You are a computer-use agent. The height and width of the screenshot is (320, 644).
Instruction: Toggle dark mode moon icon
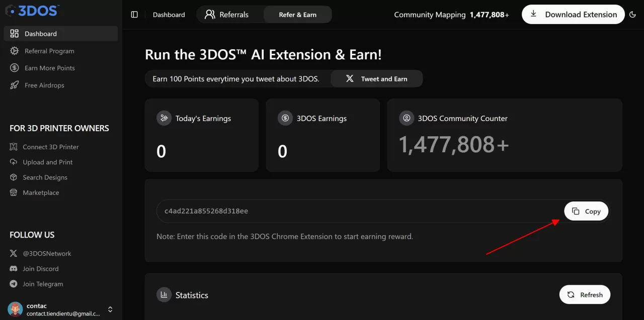click(x=633, y=15)
